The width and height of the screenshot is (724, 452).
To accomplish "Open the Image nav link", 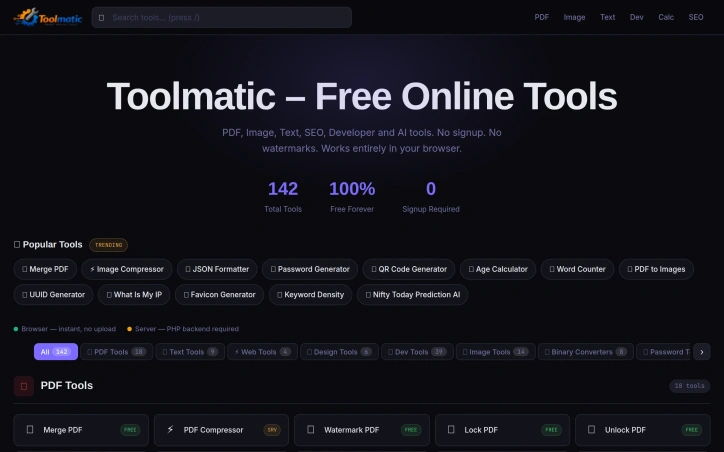I will (574, 17).
